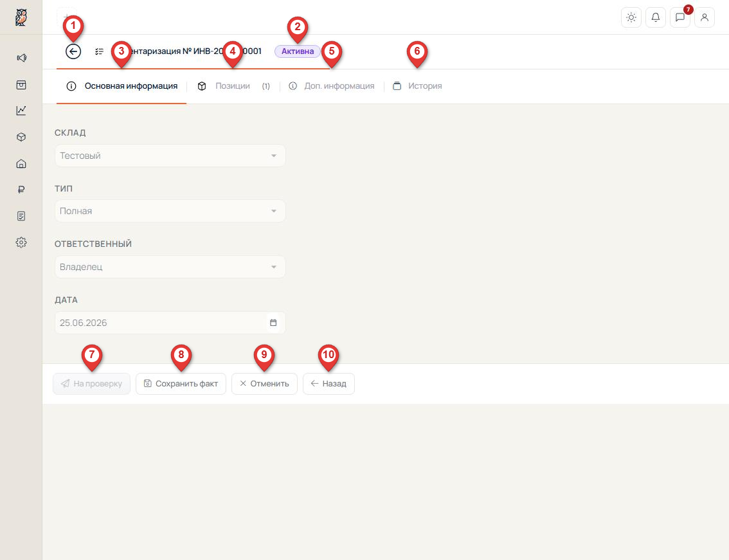The width and height of the screenshot is (729, 560).
Task: Click the round back arrow icon
Action: [73, 51]
